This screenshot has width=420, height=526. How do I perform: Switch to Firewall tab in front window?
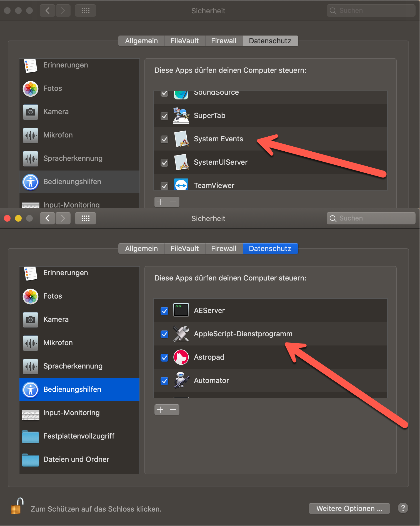(x=224, y=249)
